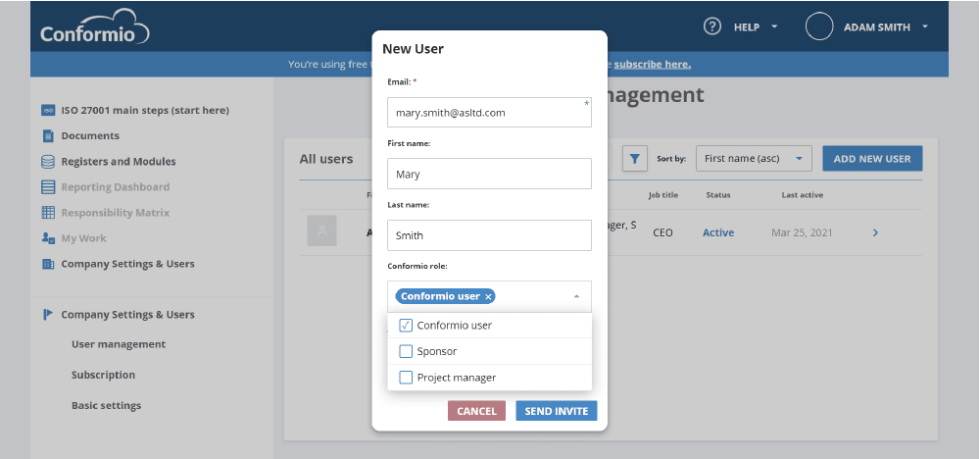
Task: Click the Sponsor option label
Action: point(437,351)
